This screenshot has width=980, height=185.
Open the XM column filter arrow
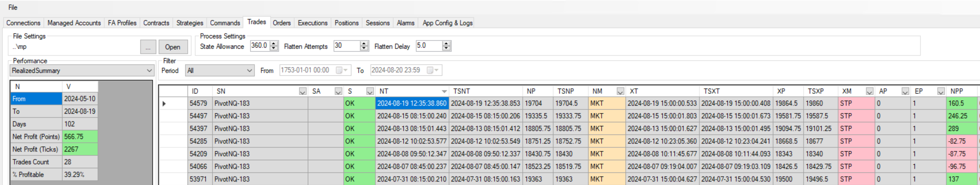869,92
